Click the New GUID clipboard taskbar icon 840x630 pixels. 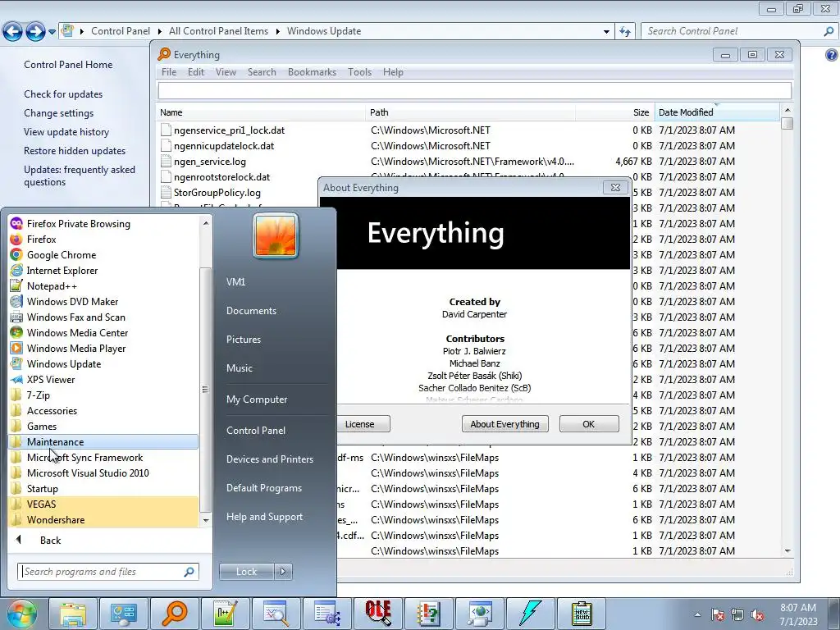pos(582,614)
